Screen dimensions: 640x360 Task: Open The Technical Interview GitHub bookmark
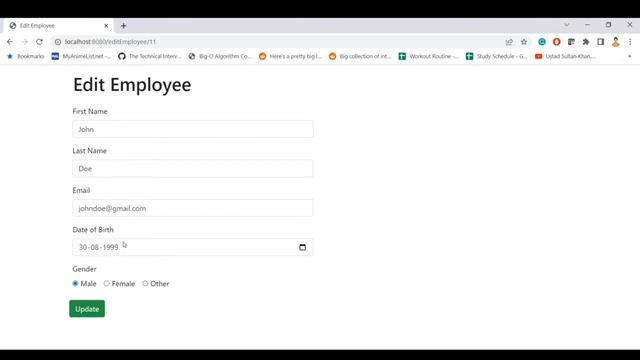[x=149, y=56]
